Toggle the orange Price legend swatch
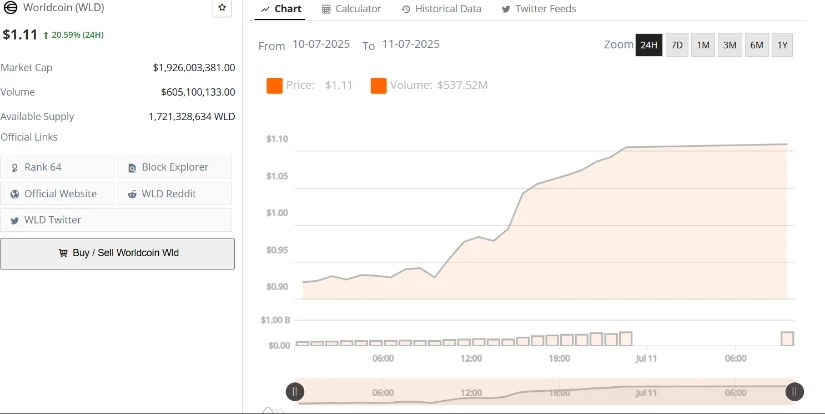This screenshot has height=414, width=825. [x=274, y=86]
